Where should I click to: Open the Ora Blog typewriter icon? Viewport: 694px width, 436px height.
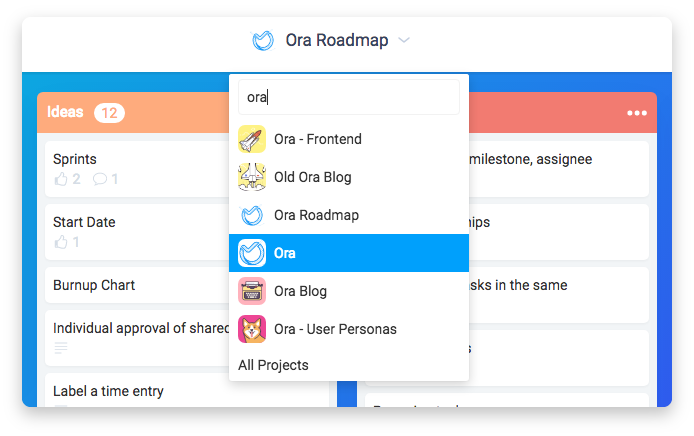pyautogui.click(x=252, y=291)
